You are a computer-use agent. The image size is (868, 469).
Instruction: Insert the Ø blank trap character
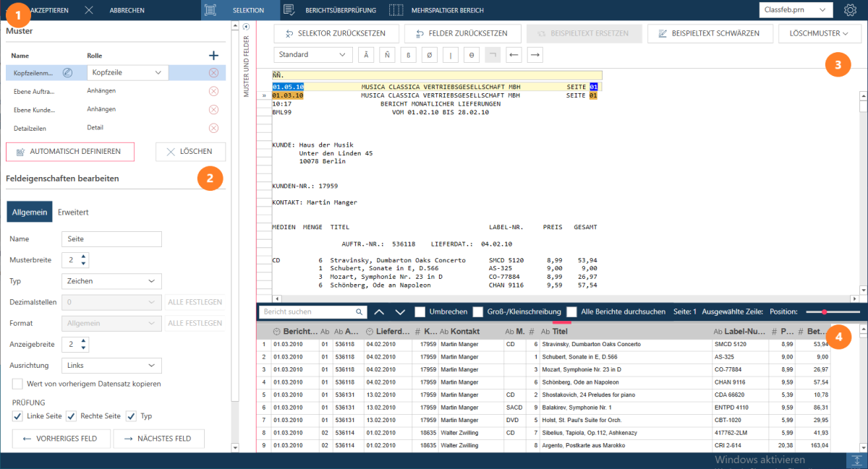coord(430,55)
